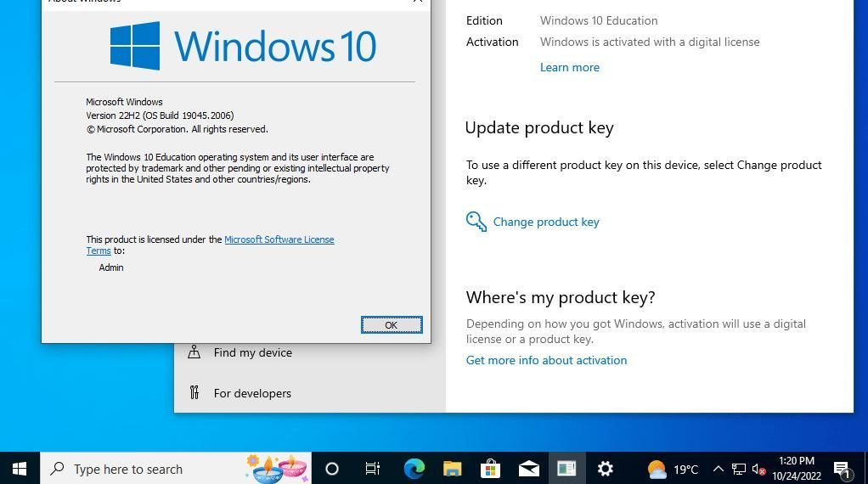Screen dimensions: 868x484
Task: Click the Update product key heading
Action: (x=539, y=127)
